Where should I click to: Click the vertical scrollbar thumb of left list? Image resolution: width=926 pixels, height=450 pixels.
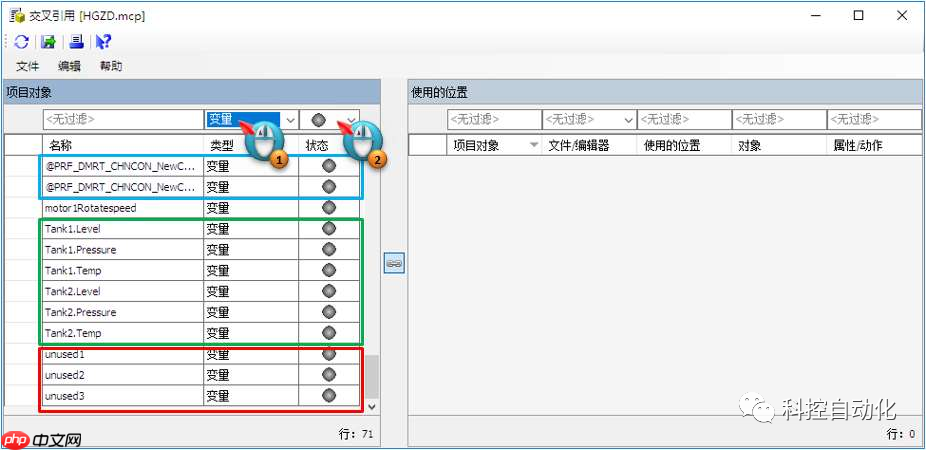pos(371,377)
